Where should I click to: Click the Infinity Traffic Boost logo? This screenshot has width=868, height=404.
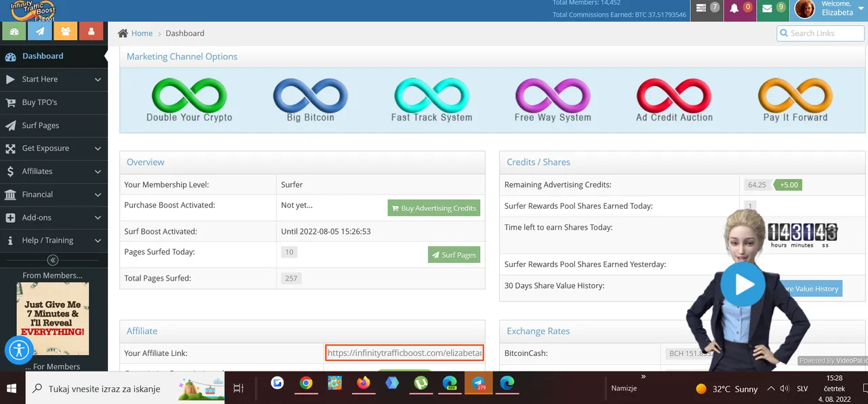33,10
